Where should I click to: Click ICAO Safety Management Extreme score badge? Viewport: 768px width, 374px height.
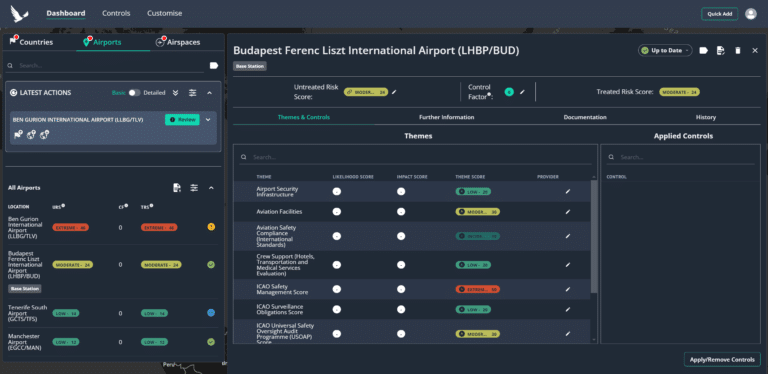pyautogui.click(x=478, y=289)
